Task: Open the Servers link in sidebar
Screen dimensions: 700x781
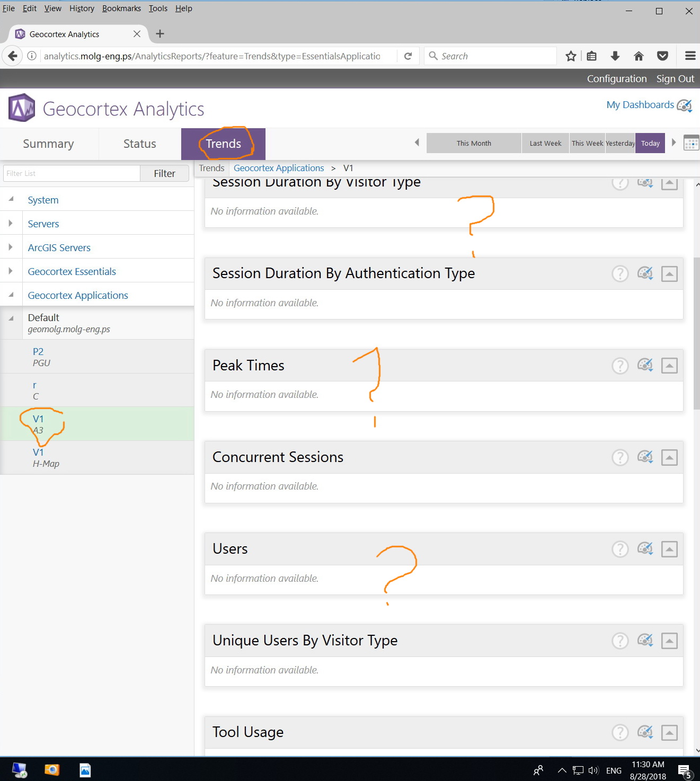Action: (43, 224)
